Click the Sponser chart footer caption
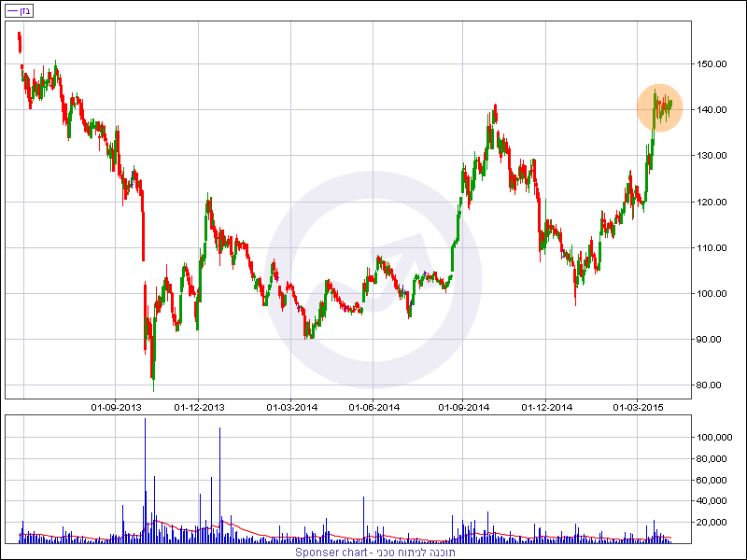Viewport: 747px width, 560px height. click(x=373, y=553)
